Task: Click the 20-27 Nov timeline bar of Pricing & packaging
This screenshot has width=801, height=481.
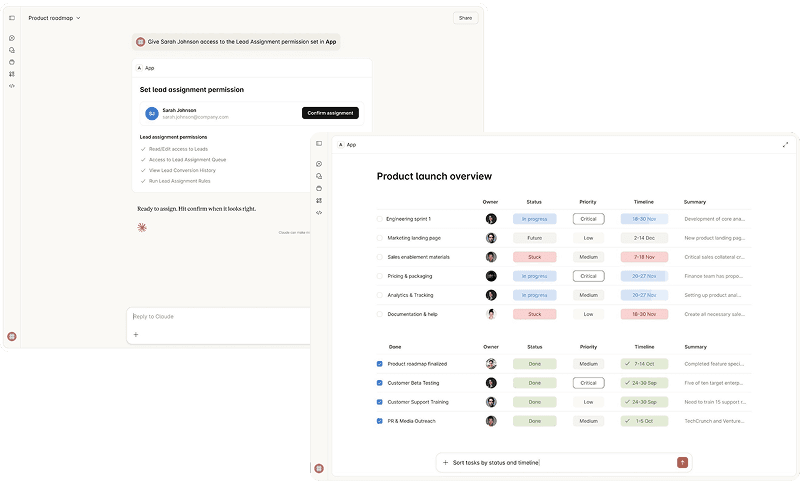Action: [x=644, y=276]
